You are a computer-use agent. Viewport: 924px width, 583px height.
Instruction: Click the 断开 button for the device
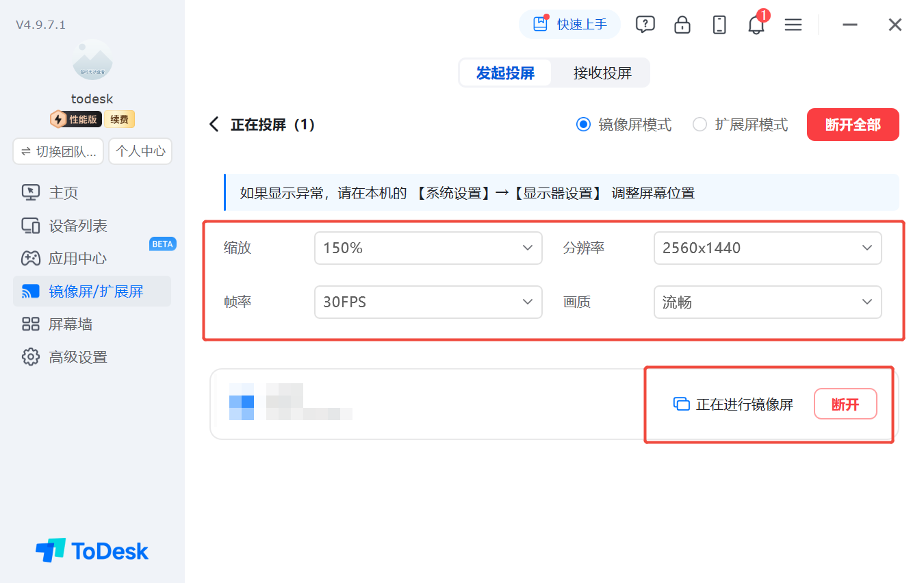(x=845, y=404)
